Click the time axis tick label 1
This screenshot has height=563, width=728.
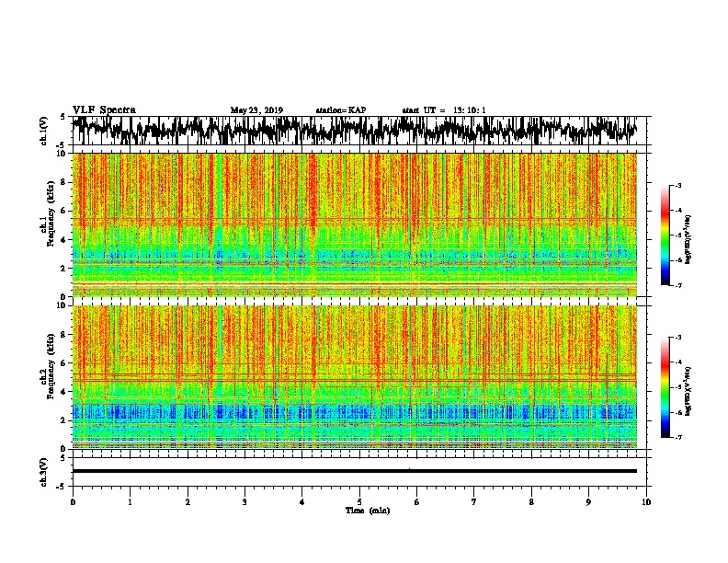tap(130, 501)
